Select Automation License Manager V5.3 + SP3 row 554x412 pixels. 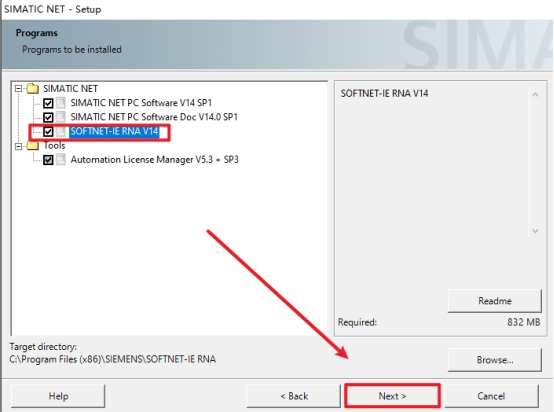tap(154, 160)
